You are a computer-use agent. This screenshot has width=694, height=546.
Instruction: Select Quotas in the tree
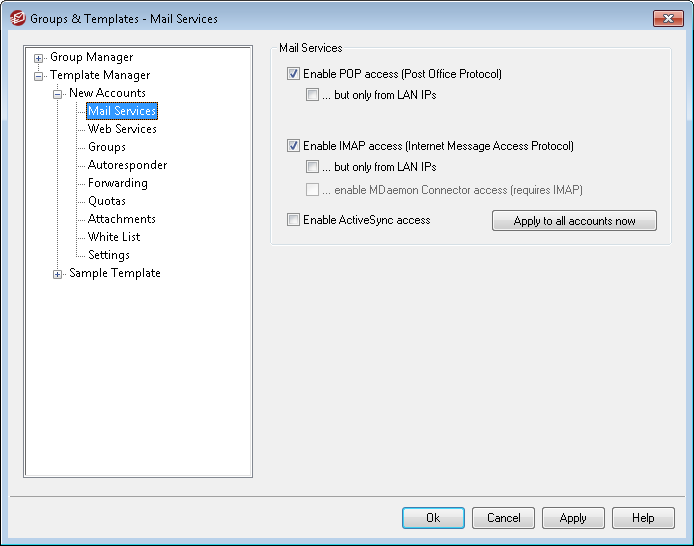pos(107,201)
